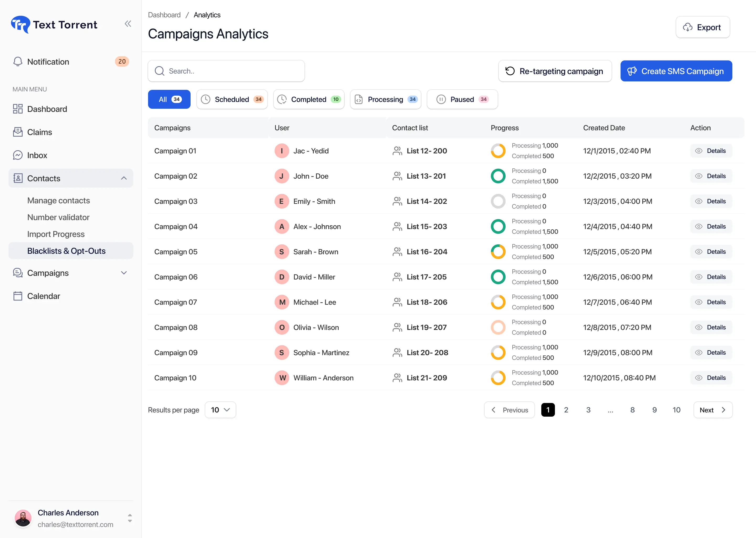Screen dimensions: 756x538
Task: Click the Campaigns chat bubbles icon
Action: click(x=18, y=273)
